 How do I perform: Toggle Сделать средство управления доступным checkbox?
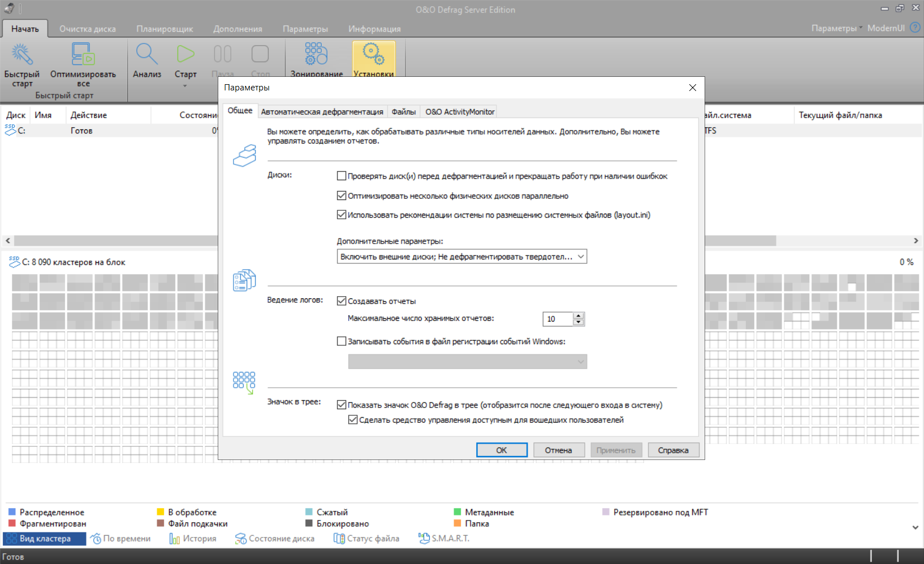click(x=353, y=420)
